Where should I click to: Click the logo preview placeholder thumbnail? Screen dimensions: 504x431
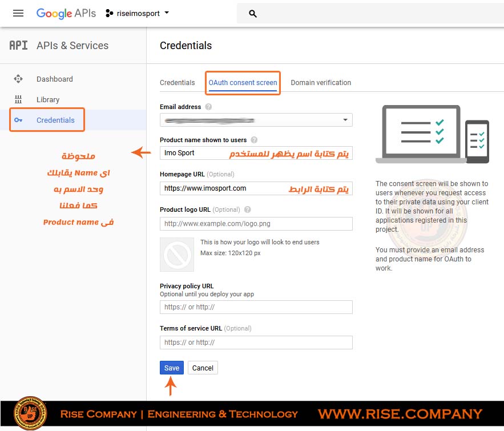tap(177, 255)
